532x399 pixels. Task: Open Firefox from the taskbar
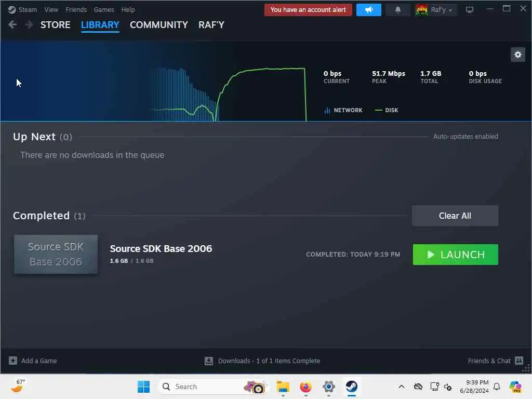pos(305,387)
